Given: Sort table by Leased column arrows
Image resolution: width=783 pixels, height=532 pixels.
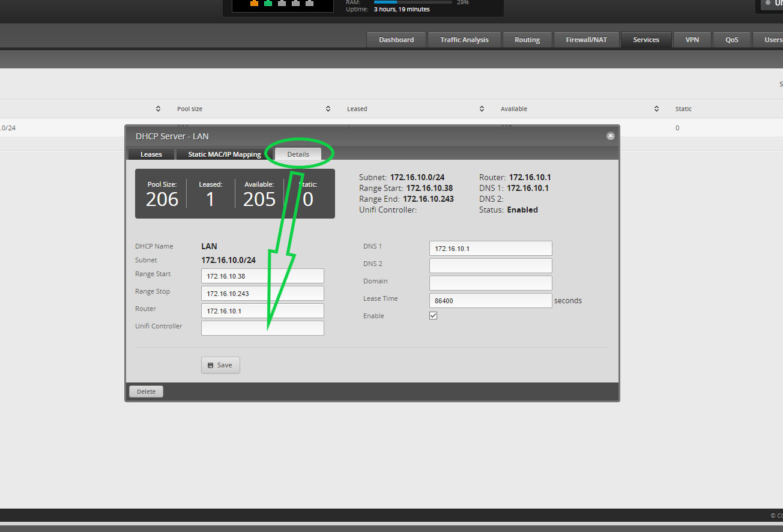Looking at the screenshot, I should pos(482,109).
